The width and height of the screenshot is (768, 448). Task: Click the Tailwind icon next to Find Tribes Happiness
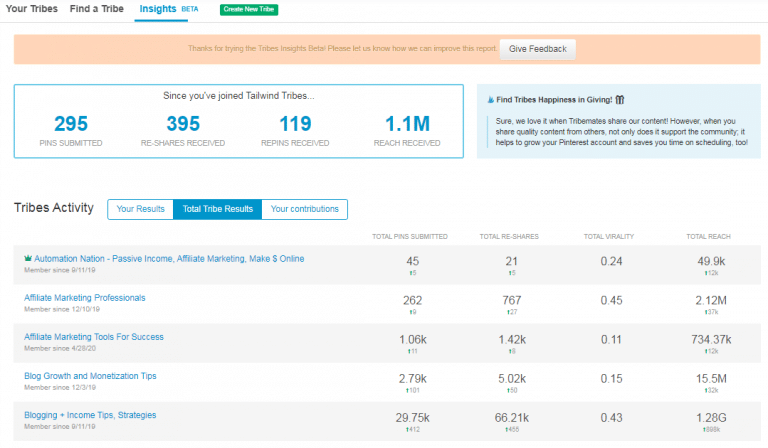pyautogui.click(x=491, y=100)
